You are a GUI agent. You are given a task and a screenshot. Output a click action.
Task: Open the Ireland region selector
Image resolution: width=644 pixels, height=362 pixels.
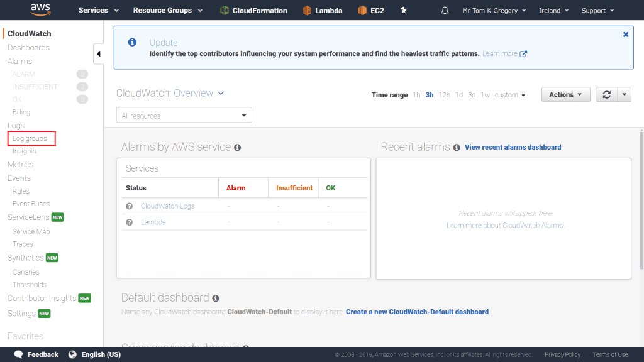[x=553, y=11]
